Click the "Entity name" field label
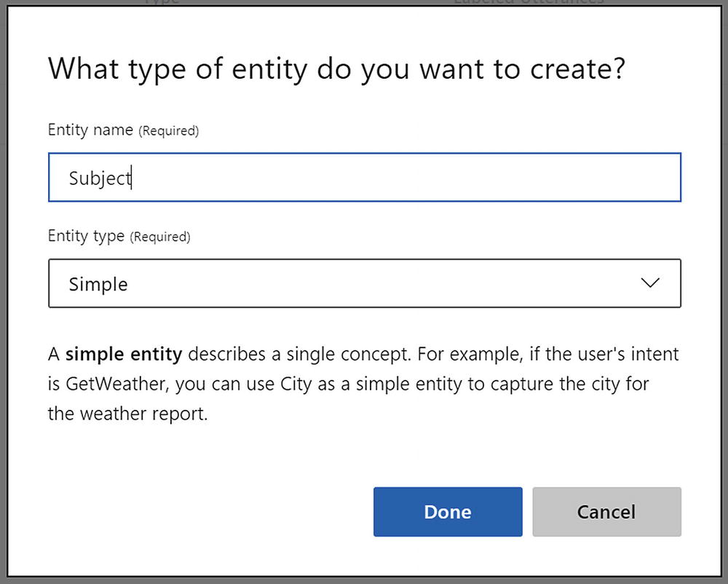The width and height of the screenshot is (728, 584). click(x=90, y=130)
